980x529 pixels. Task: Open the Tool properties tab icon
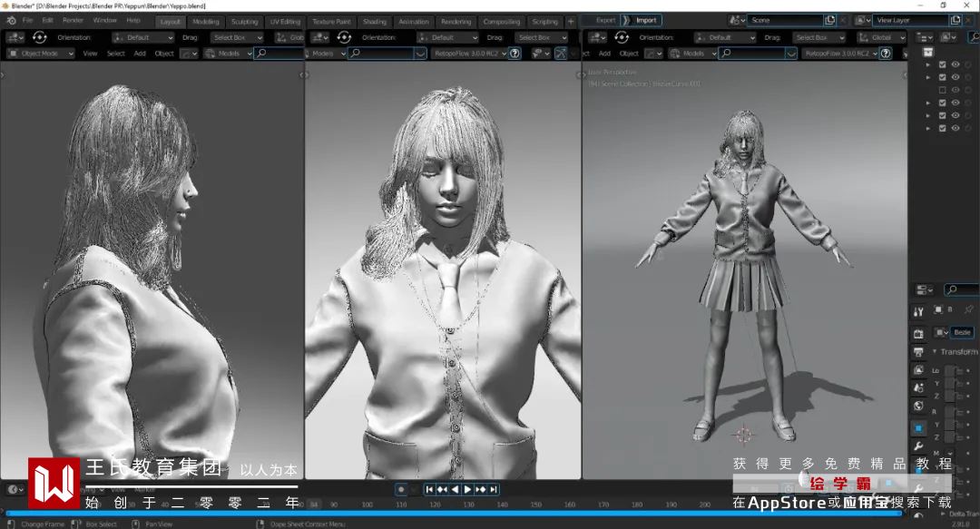pyautogui.click(x=918, y=312)
